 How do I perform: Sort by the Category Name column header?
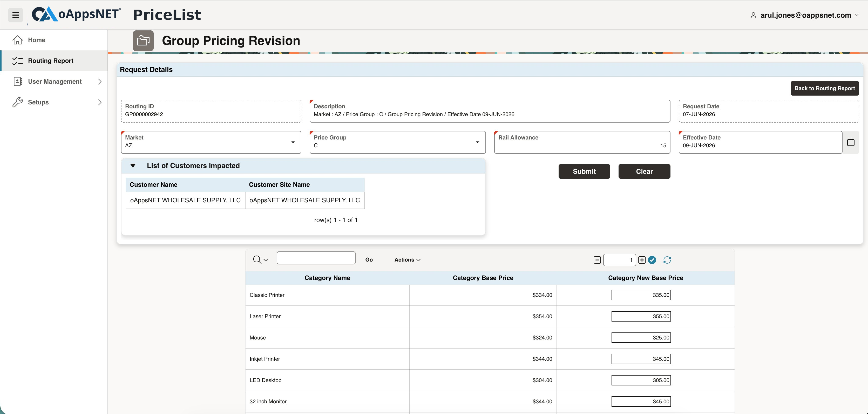tap(327, 278)
